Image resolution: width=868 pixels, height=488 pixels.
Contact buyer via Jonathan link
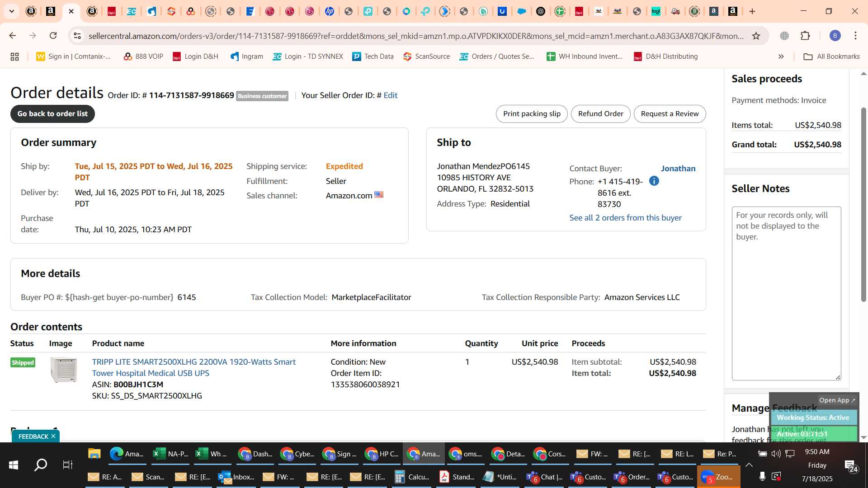(x=678, y=169)
